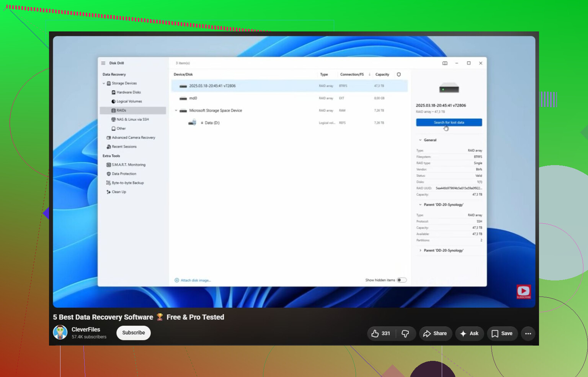588x377 pixels.
Task: Like the video with thumbs up icon
Action: coord(380,334)
